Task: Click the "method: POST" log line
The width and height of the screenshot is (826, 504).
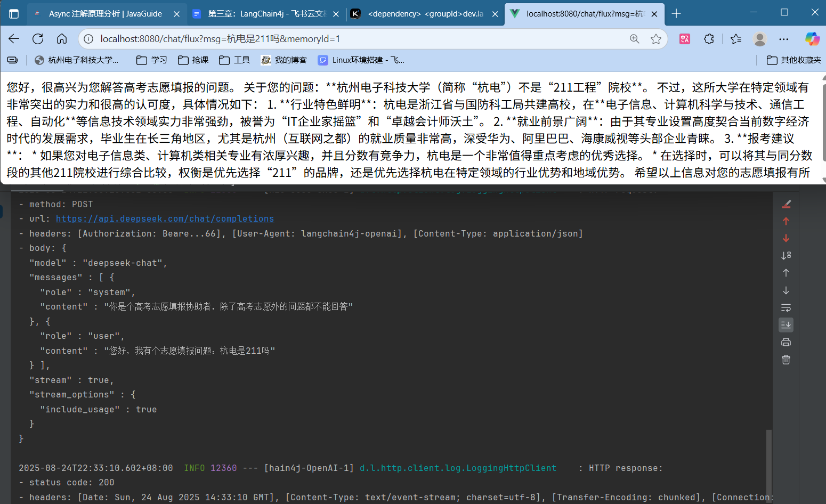Action: point(56,204)
